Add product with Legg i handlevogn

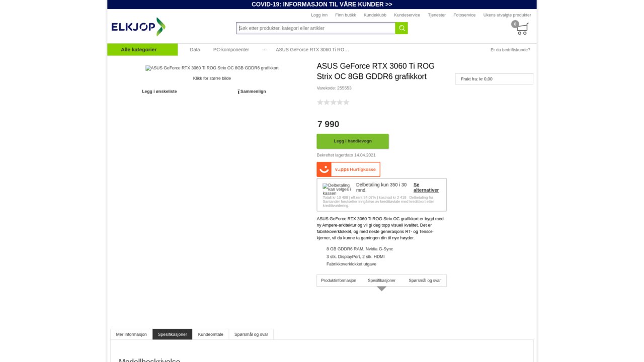(x=352, y=141)
